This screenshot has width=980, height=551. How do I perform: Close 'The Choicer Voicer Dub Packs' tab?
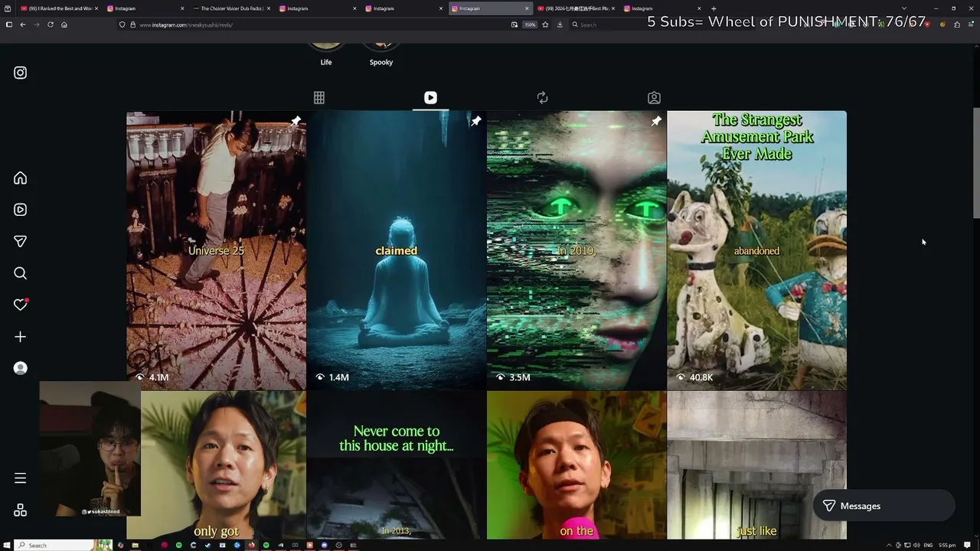(x=269, y=8)
